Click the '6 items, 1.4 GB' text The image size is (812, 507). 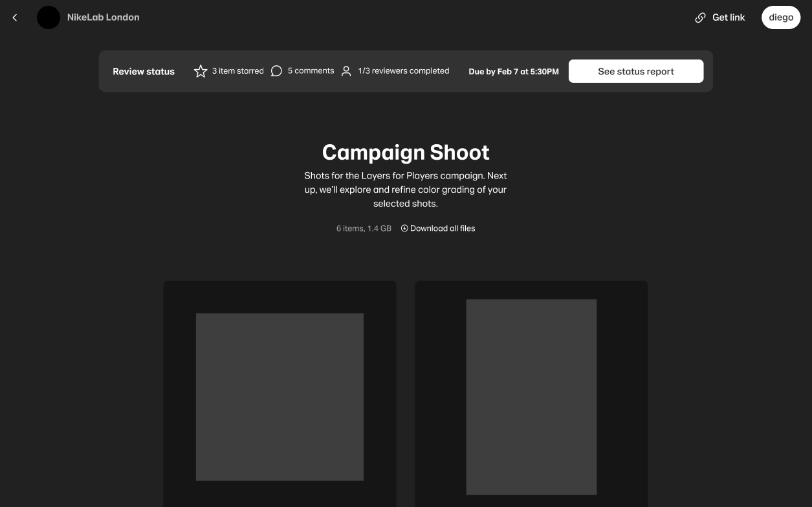pyautogui.click(x=364, y=228)
